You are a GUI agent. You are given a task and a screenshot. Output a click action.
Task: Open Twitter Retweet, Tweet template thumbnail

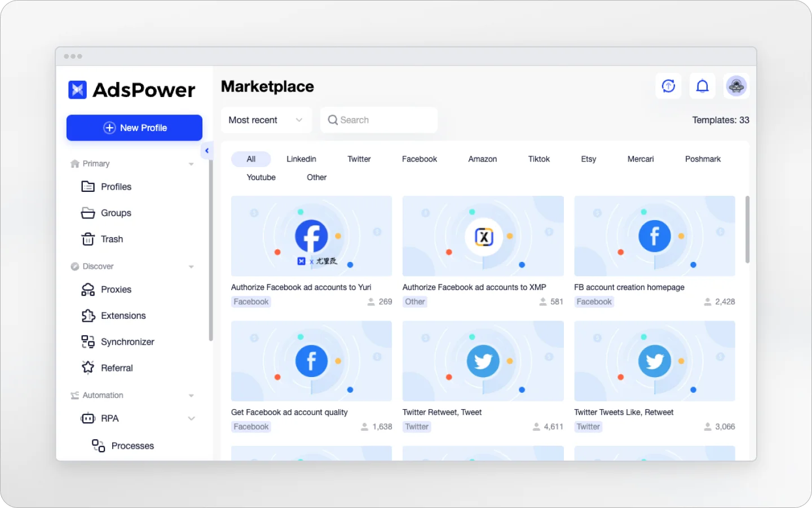[483, 361]
